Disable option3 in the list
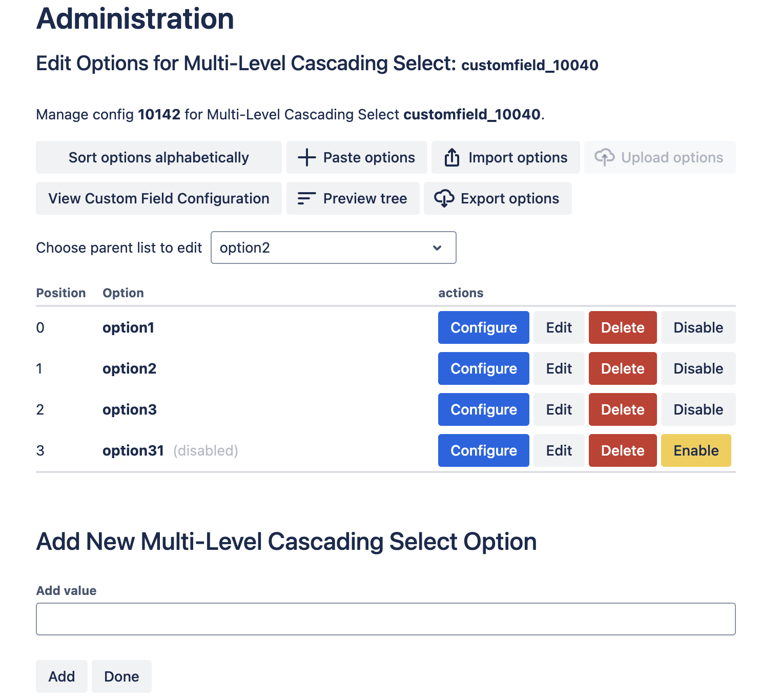 (x=698, y=409)
